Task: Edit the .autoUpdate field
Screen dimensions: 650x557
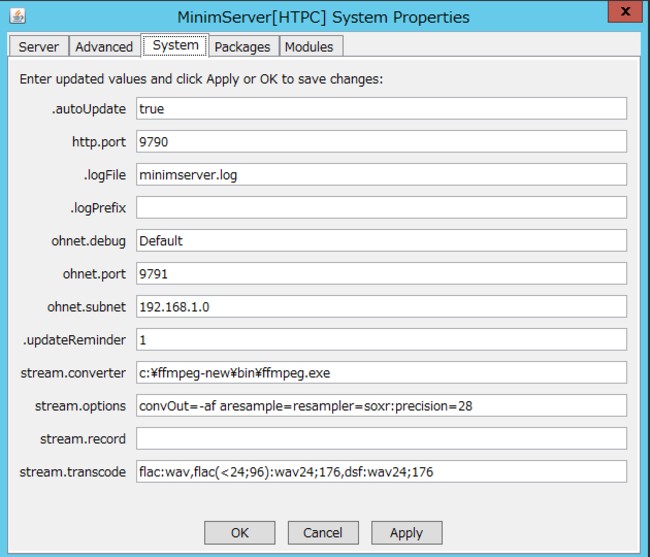Action: click(x=381, y=109)
